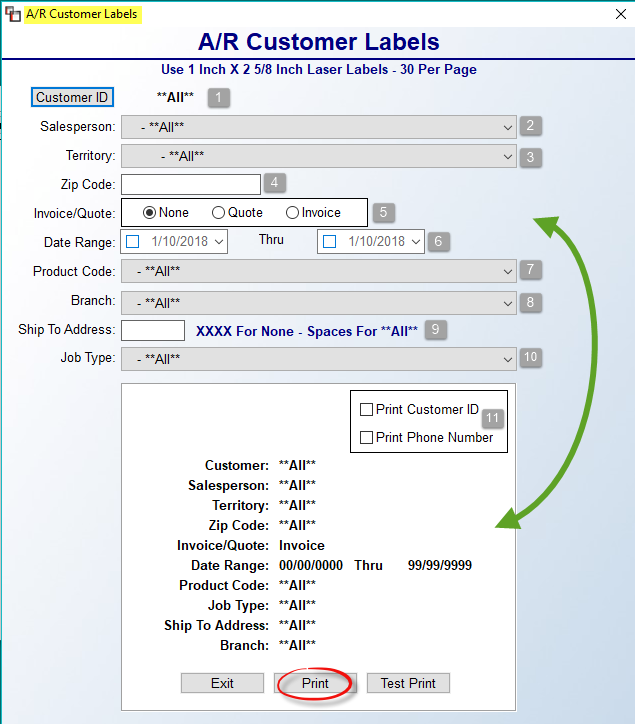Viewport: 635px width, 724px height.
Task: Open the Salesperson dropdown
Action: [319, 127]
